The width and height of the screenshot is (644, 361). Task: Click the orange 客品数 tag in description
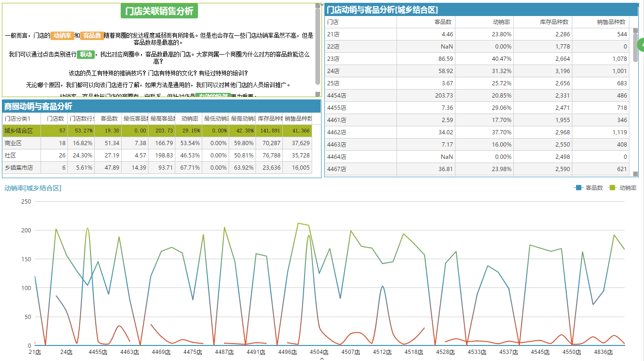[92, 36]
